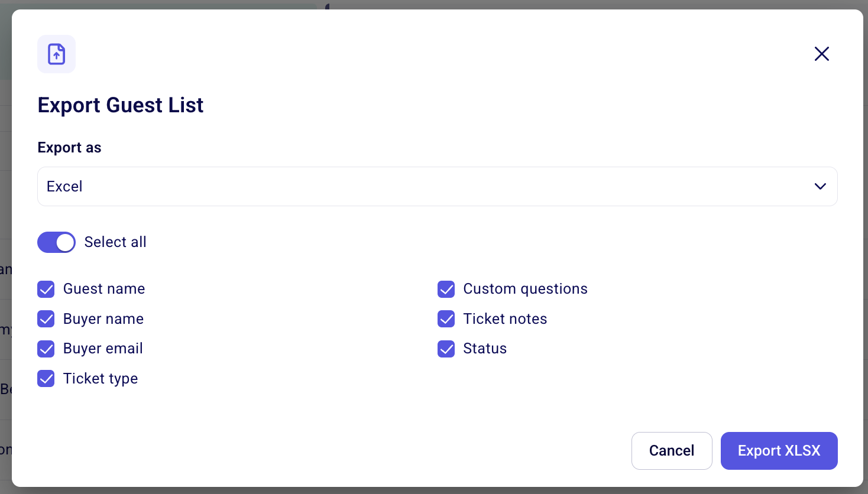
Task: Deselect the Status checkbox
Action: coord(446,349)
